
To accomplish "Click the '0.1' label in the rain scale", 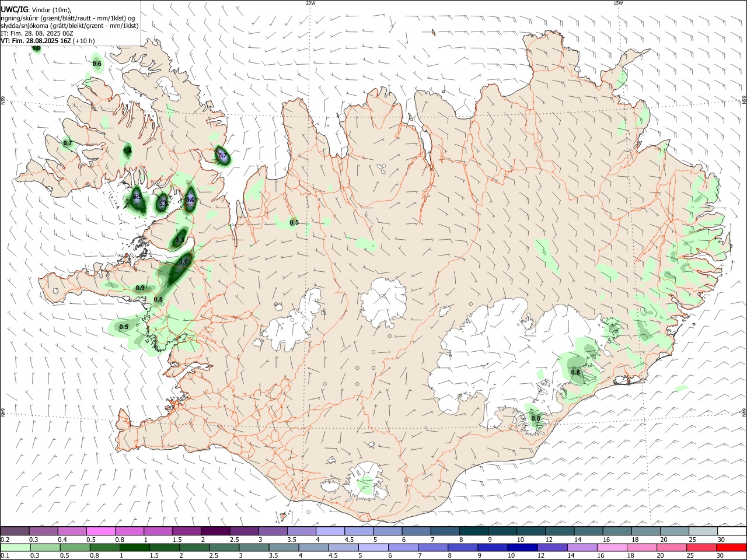I will pyautogui.click(x=5, y=556).
